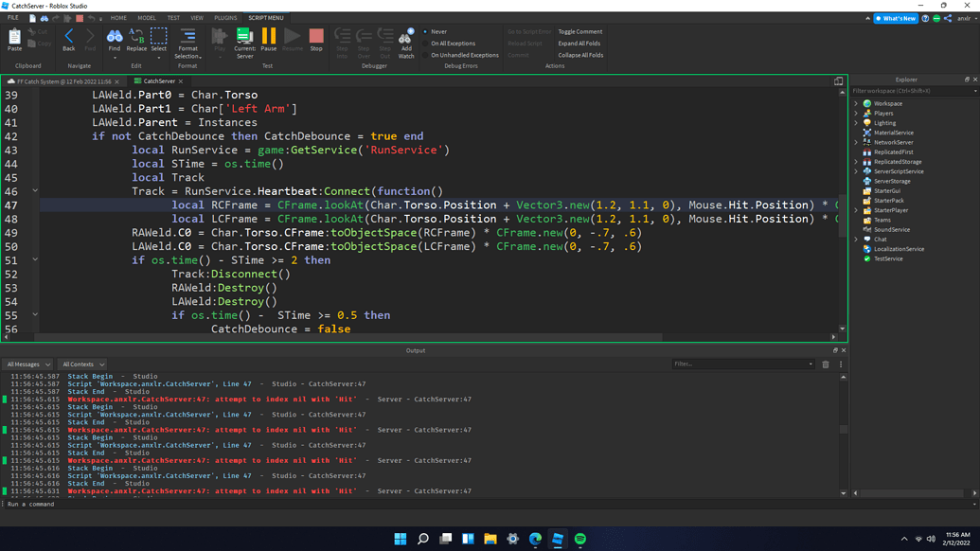980x551 pixels.
Task: Click the new file icon in quick access bar
Action: point(32,18)
